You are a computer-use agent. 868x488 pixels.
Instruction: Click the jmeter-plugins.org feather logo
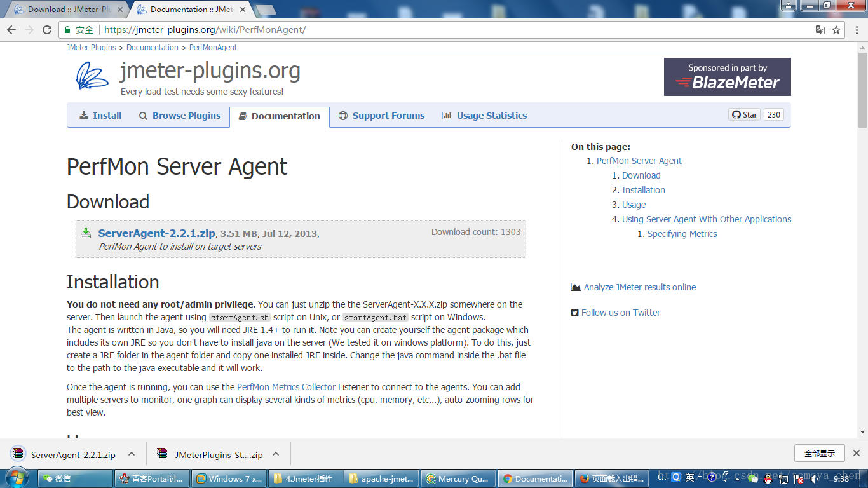pos(93,77)
